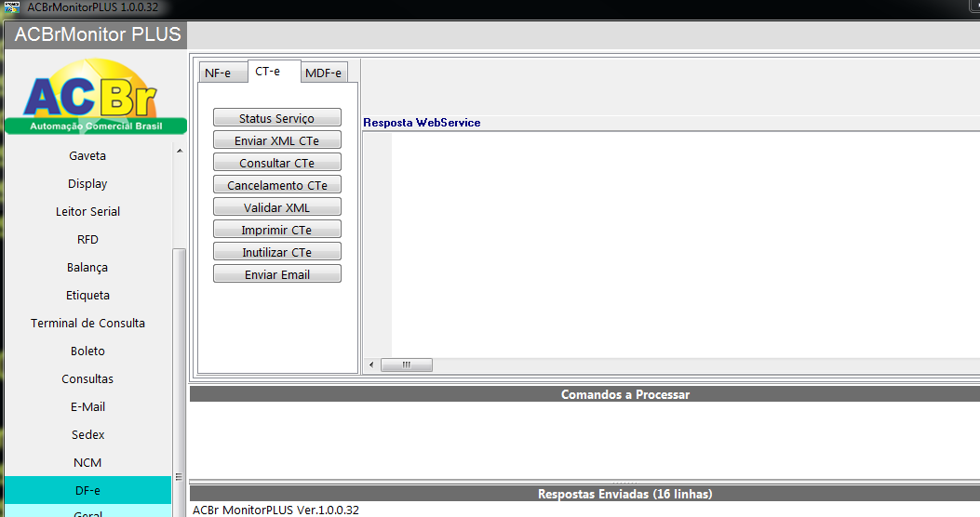Click Enviar Email button
This screenshot has width=980, height=517.
click(x=276, y=274)
